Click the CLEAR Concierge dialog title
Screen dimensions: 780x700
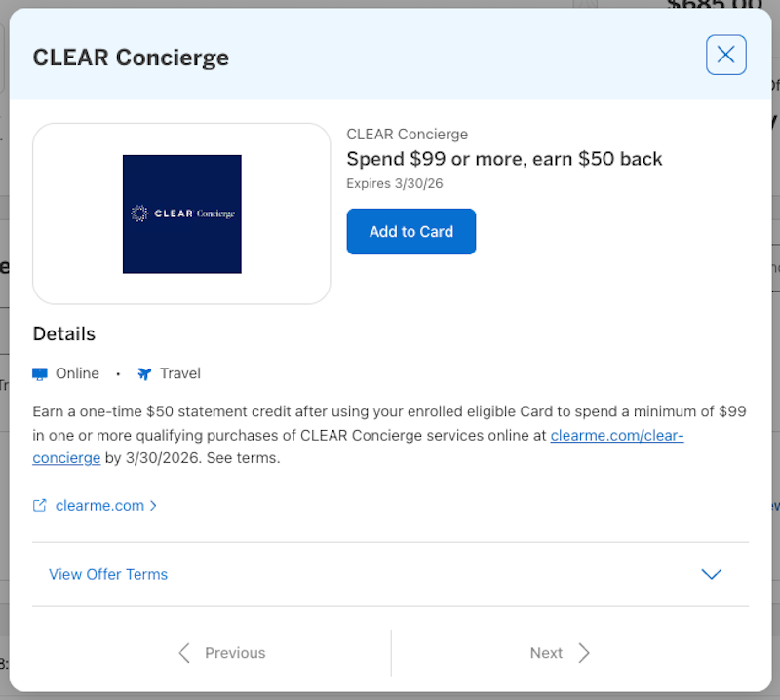click(131, 58)
